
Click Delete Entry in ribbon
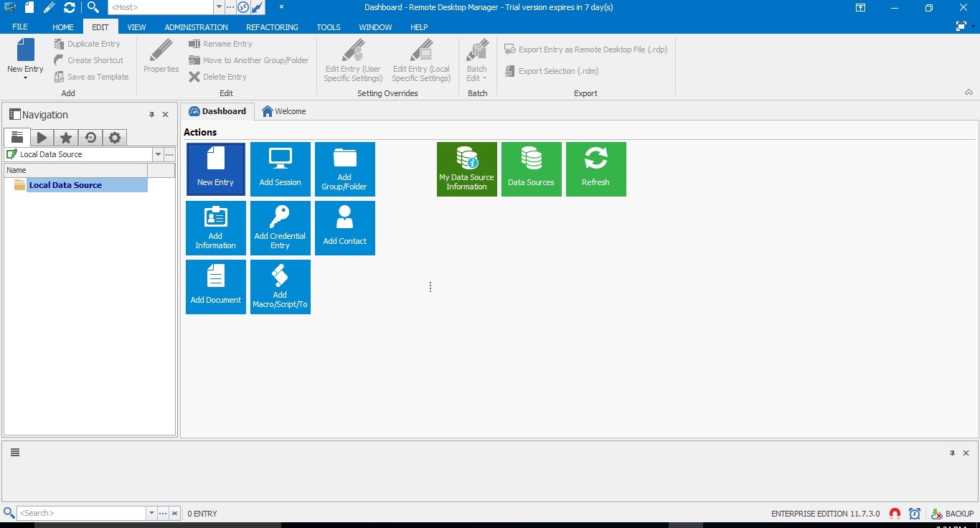click(218, 77)
